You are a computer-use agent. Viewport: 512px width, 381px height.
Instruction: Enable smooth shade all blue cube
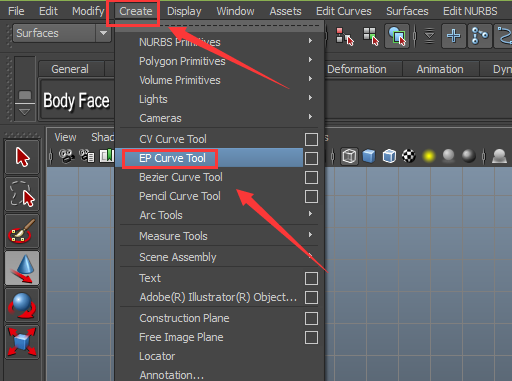[369, 156]
